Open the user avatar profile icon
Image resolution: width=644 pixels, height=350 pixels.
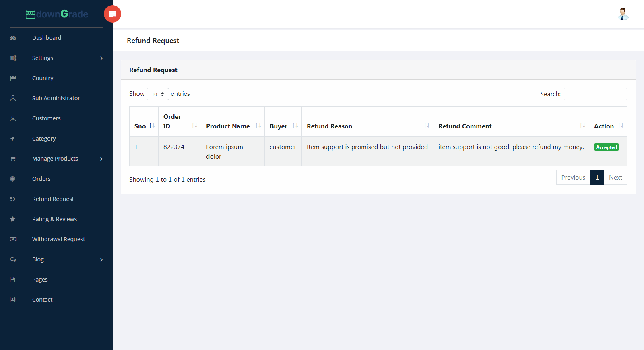[x=623, y=14]
